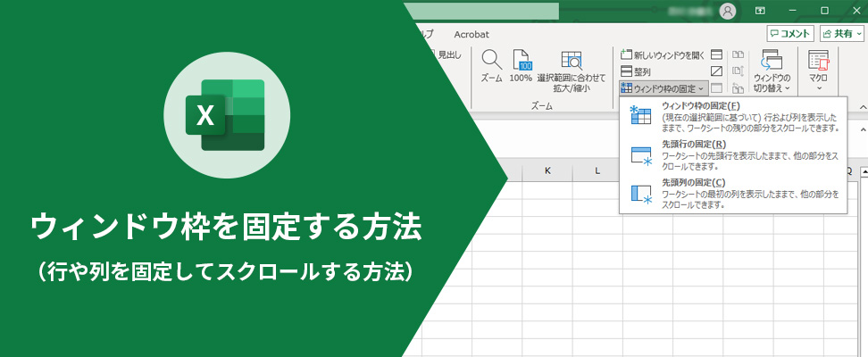Set zoom to 100%

[521, 66]
